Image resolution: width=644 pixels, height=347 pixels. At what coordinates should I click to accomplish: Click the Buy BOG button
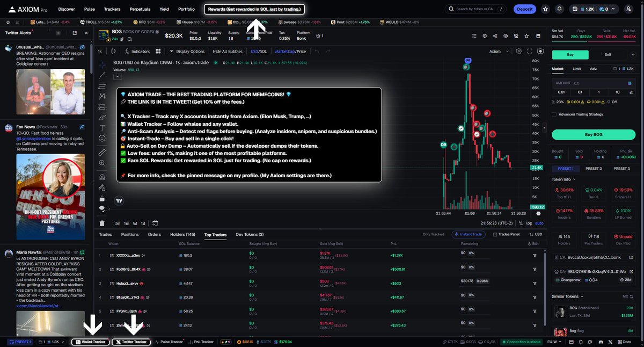pos(594,134)
